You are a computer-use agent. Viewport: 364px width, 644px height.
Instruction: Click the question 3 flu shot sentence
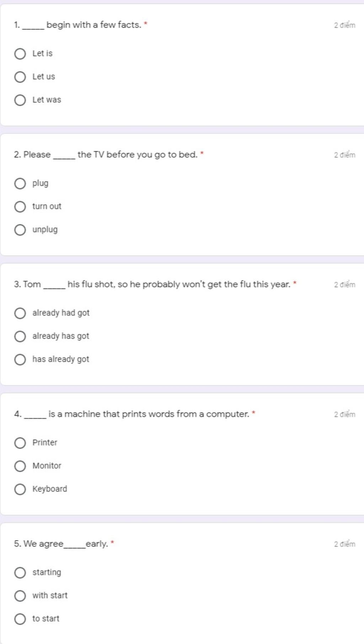tap(178, 284)
